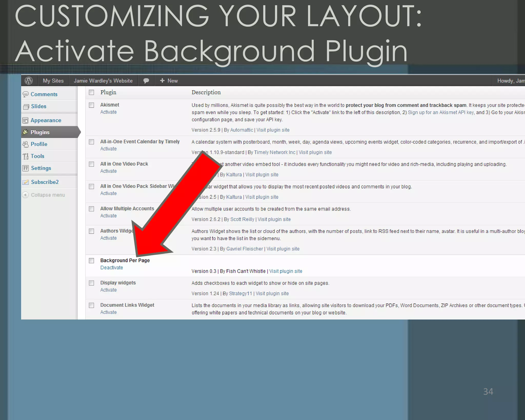Open the Scott Reilly author link

(x=242, y=219)
